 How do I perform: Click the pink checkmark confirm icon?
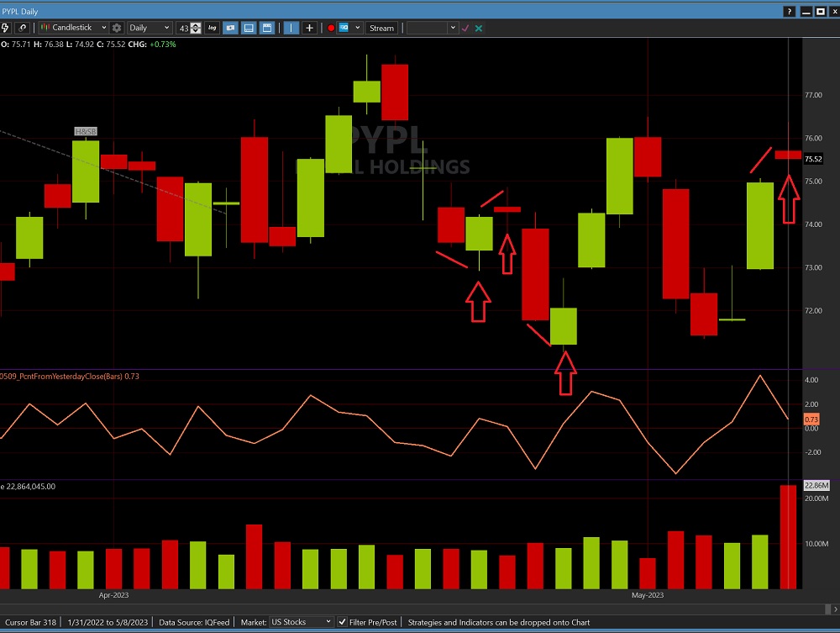(465, 28)
